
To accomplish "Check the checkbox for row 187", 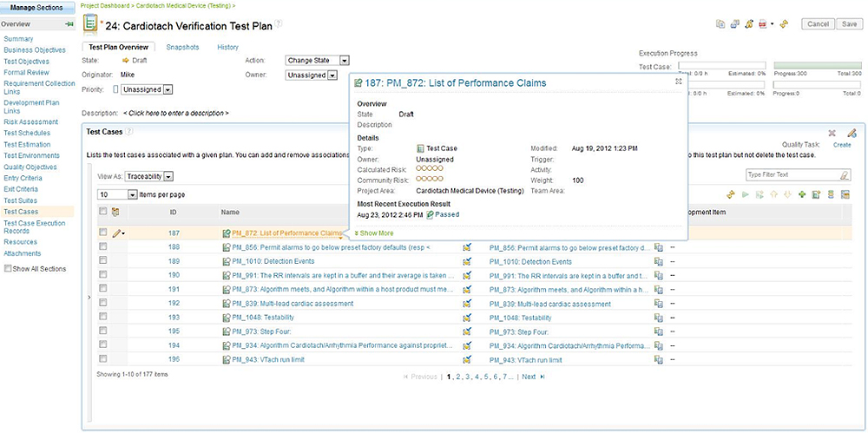I will tap(103, 233).
